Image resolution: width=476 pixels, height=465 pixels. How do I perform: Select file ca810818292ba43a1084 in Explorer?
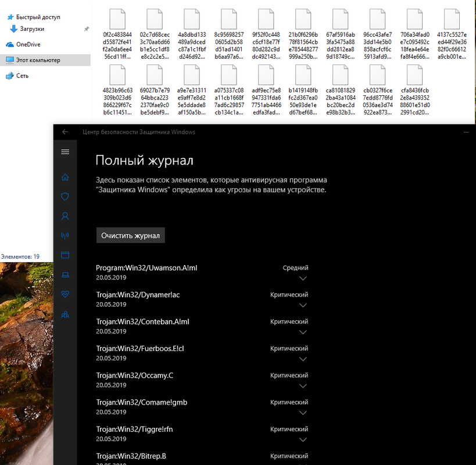pos(341,90)
